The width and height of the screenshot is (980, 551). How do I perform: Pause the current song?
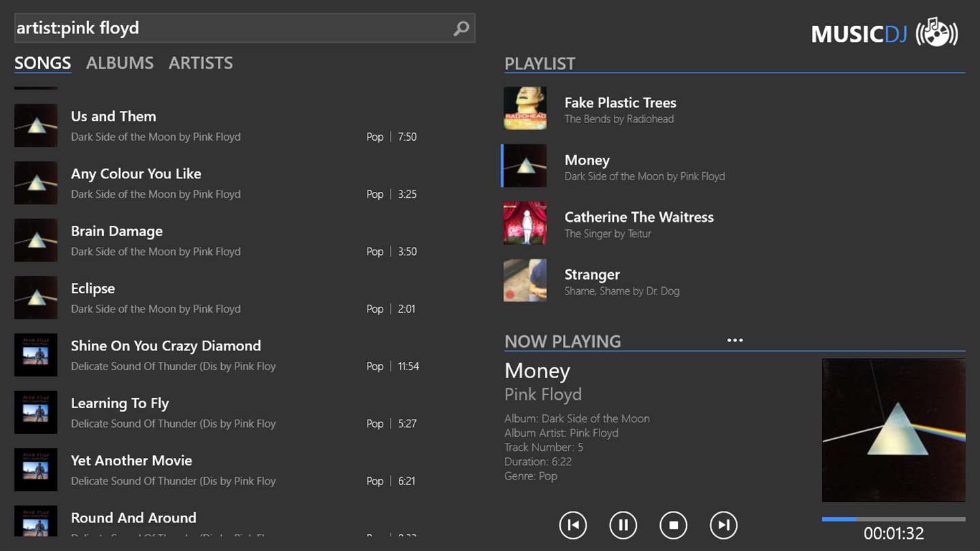point(623,525)
